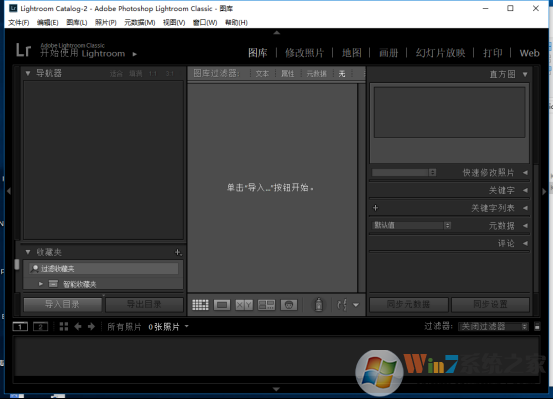Select the Compare view XY icon
The image size is (553, 399).
244,305
